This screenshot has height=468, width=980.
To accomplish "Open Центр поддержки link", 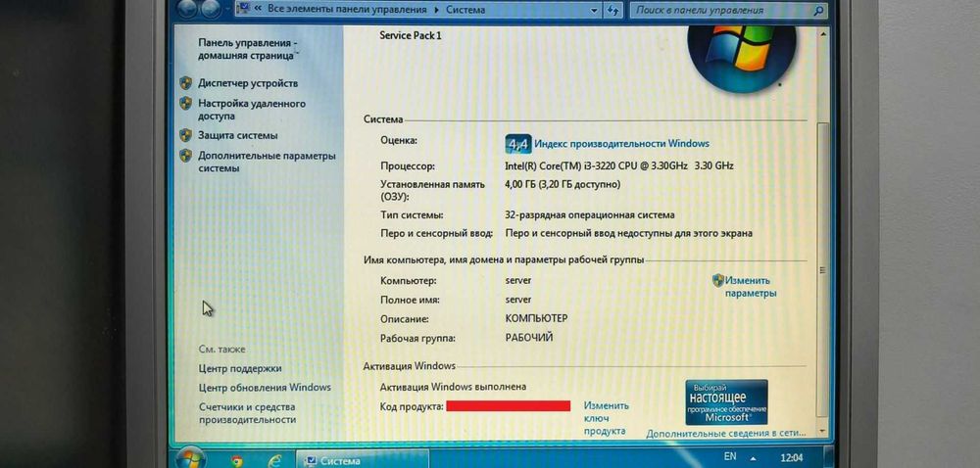I will pyautogui.click(x=240, y=368).
